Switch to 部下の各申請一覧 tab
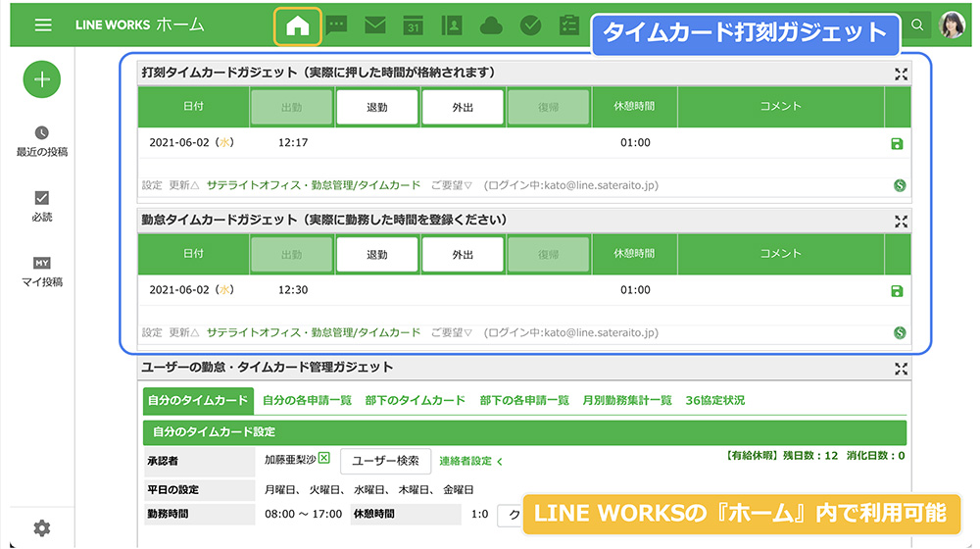Viewport: 980px width, 549px height. coord(524,401)
